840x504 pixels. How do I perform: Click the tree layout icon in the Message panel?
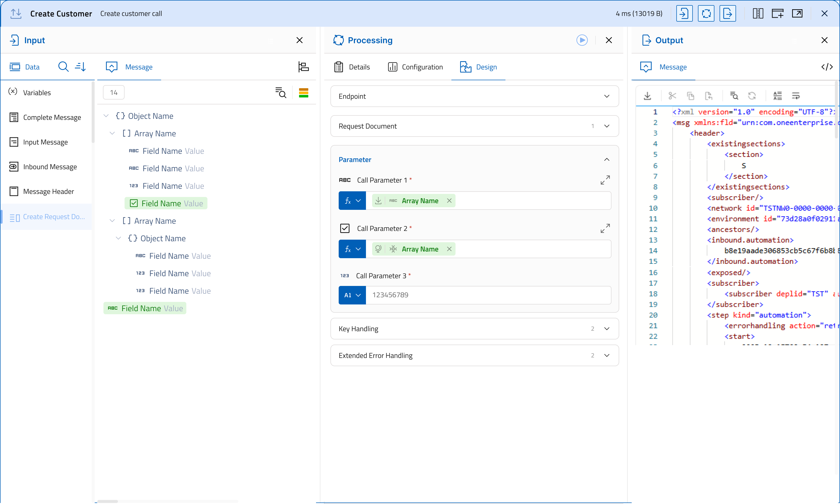click(303, 67)
